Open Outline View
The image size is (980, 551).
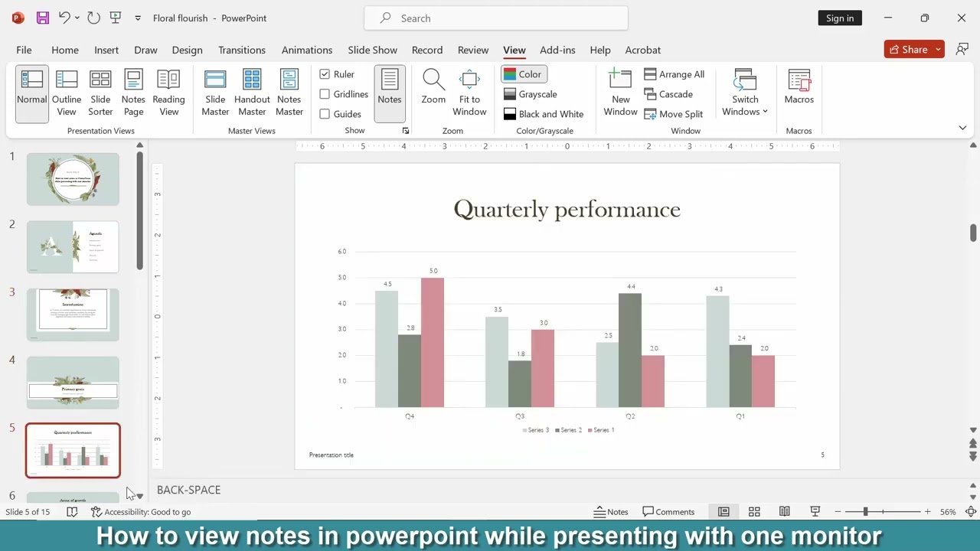pyautogui.click(x=67, y=93)
